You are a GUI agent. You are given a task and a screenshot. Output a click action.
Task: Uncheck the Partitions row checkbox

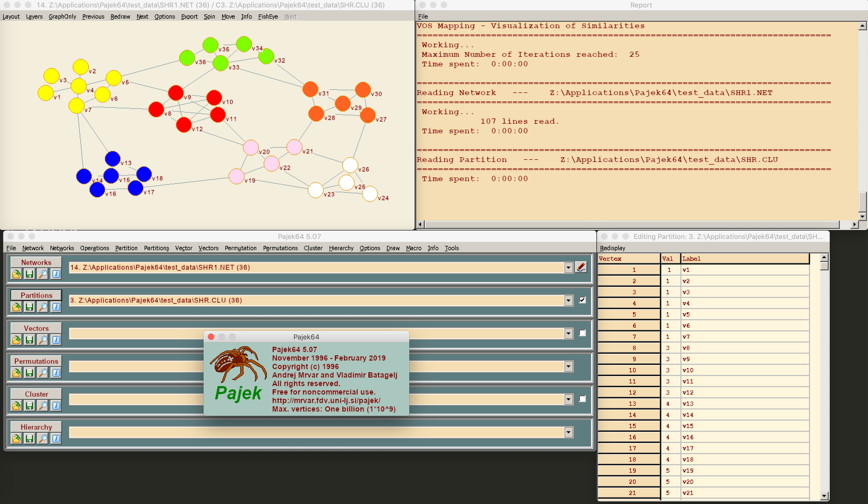(582, 300)
